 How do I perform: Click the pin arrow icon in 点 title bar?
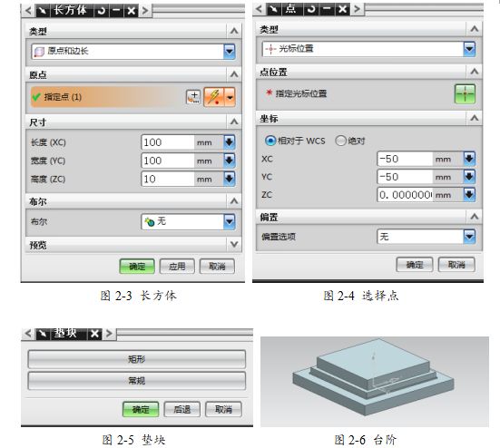273,9
